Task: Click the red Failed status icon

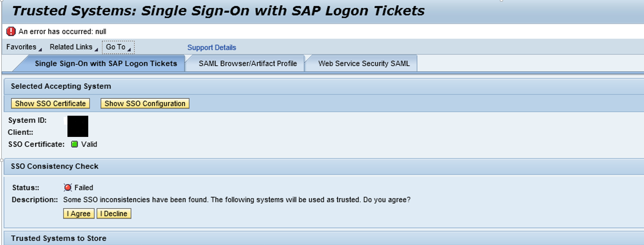Action: [x=68, y=187]
